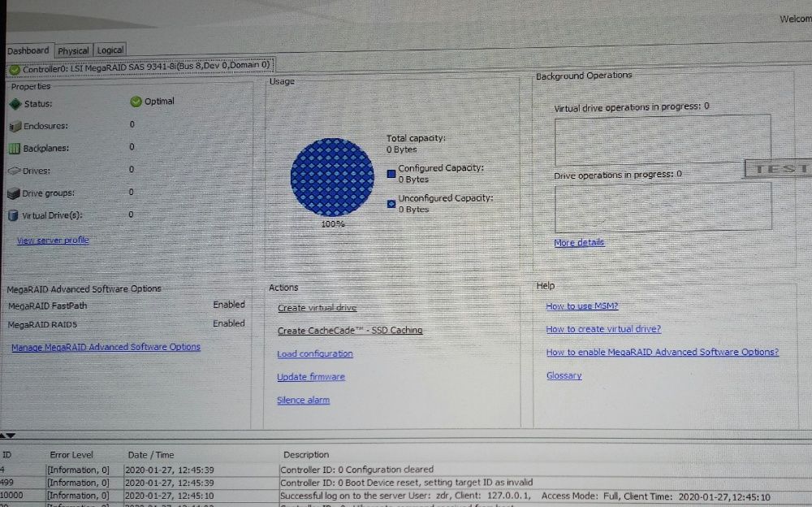Collapse the event log with splitter arrows
The width and height of the screenshot is (812, 507).
(x=8, y=435)
